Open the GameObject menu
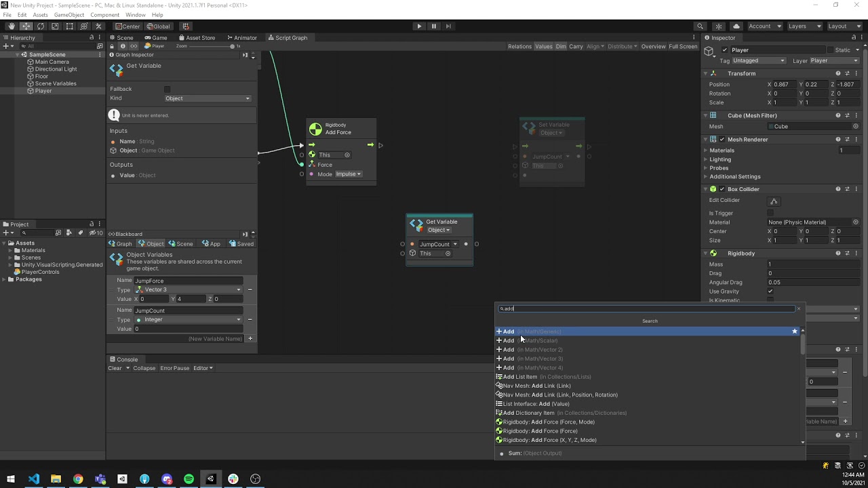 click(x=69, y=15)
